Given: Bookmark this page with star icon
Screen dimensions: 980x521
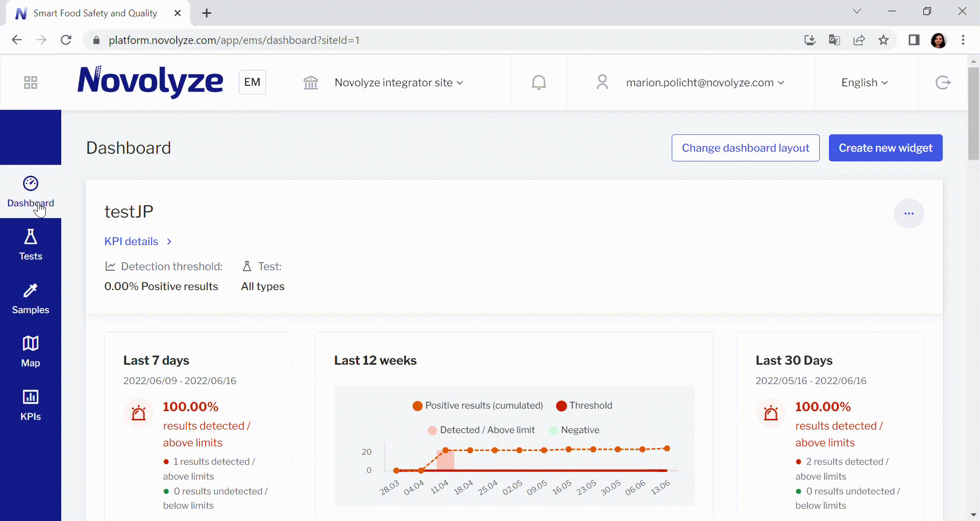Looking at the screenshot, I should 884,40.
